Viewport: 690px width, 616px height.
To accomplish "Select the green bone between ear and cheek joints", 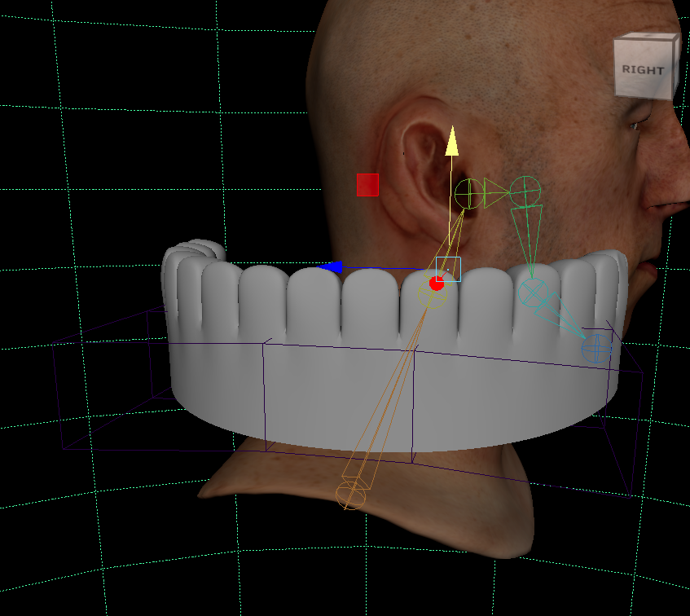I will 496,193.
